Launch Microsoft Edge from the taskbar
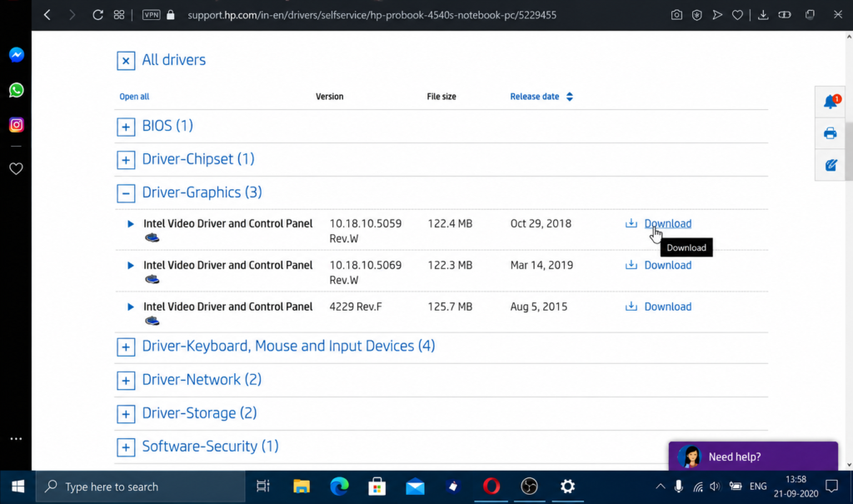Image resolution: width=853 pixels, height=504 pixels. click(340, 487)
